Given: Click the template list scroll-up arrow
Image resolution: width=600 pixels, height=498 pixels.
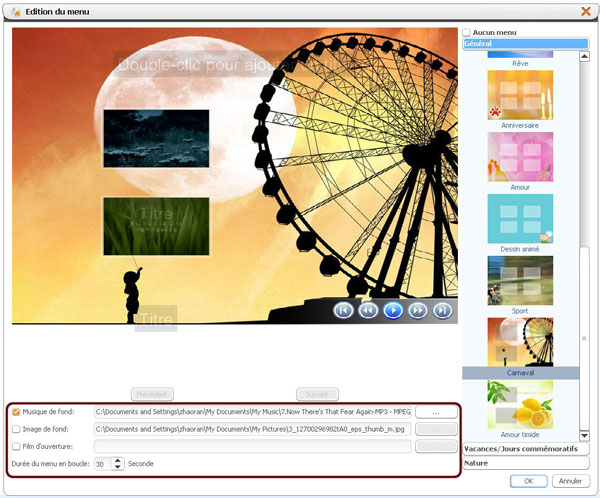Looking at the screenshot, I should pyautogui.click(x=584, y=57).
